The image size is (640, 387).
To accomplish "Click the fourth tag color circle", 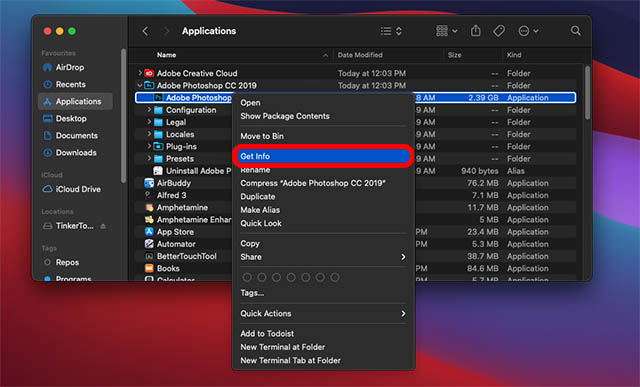I will pyautogui.click(x=291, y=278).
